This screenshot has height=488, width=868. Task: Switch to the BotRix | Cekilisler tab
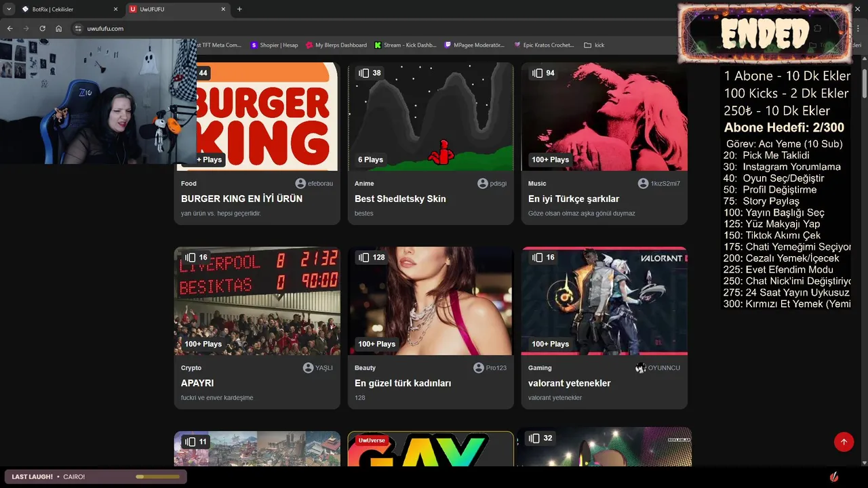pyautogui.click(x=70, y=9)
